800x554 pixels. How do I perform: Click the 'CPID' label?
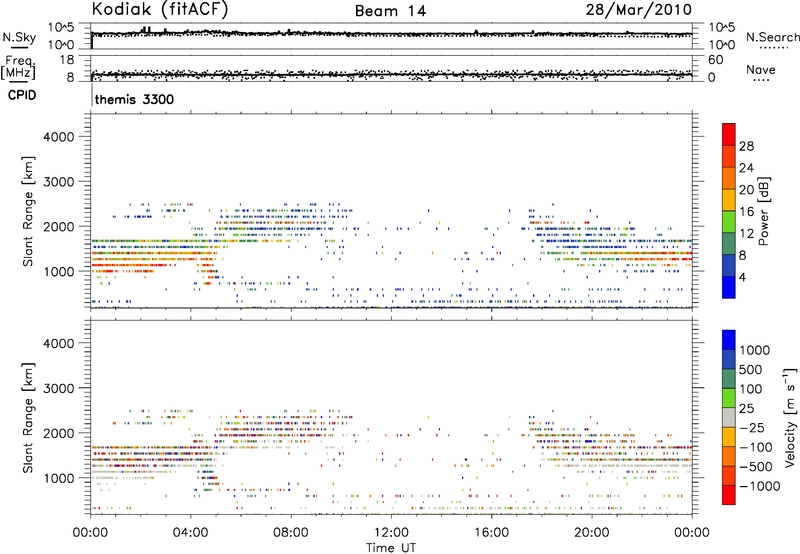pyautogui.click(x=22, y=95)
